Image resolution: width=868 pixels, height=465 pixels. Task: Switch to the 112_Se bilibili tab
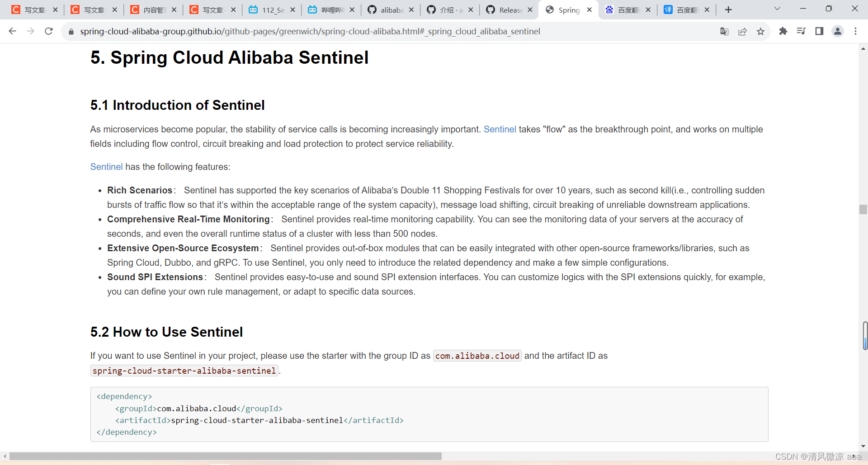point(273,10)
